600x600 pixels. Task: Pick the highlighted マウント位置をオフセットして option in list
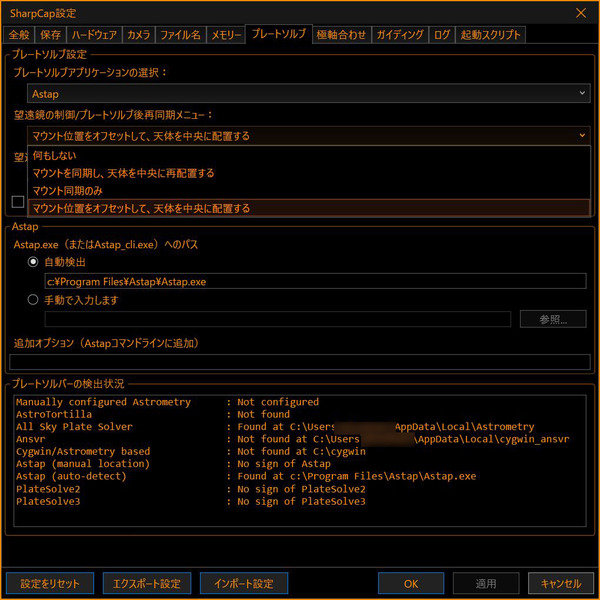pyautogui.click(x=308, y=208)
